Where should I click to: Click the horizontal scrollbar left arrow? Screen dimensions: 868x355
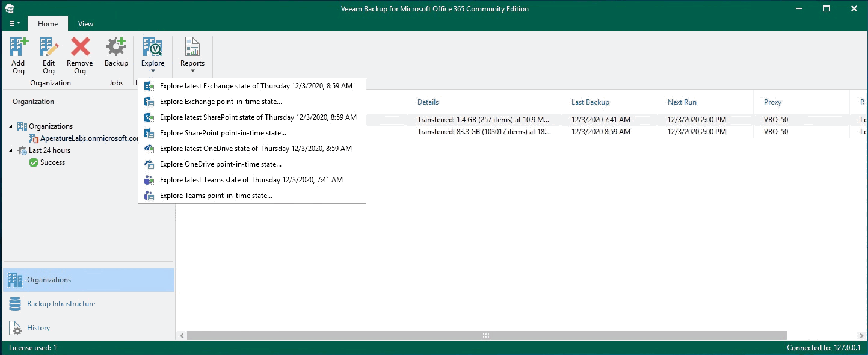pyautogui.click(x=181, y=335)
